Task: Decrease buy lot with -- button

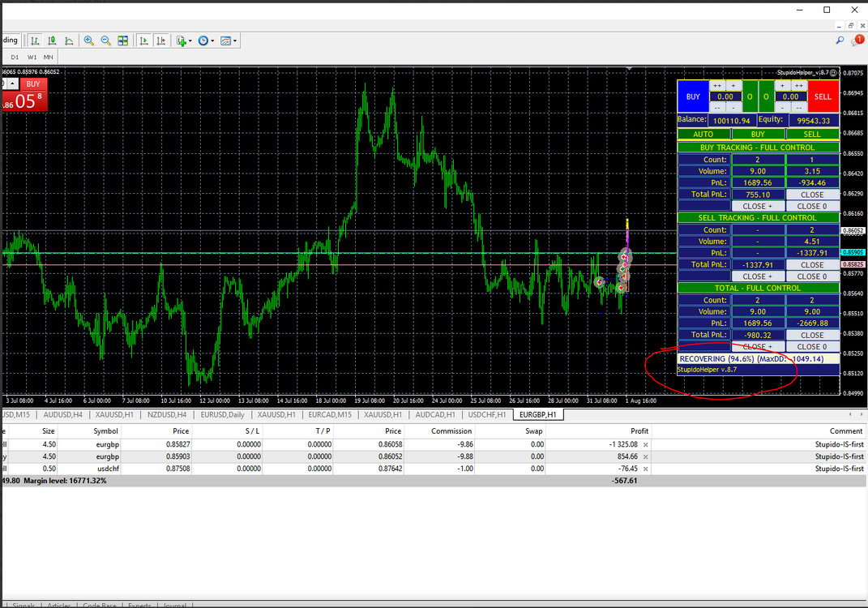Action: tap(717, 108)
